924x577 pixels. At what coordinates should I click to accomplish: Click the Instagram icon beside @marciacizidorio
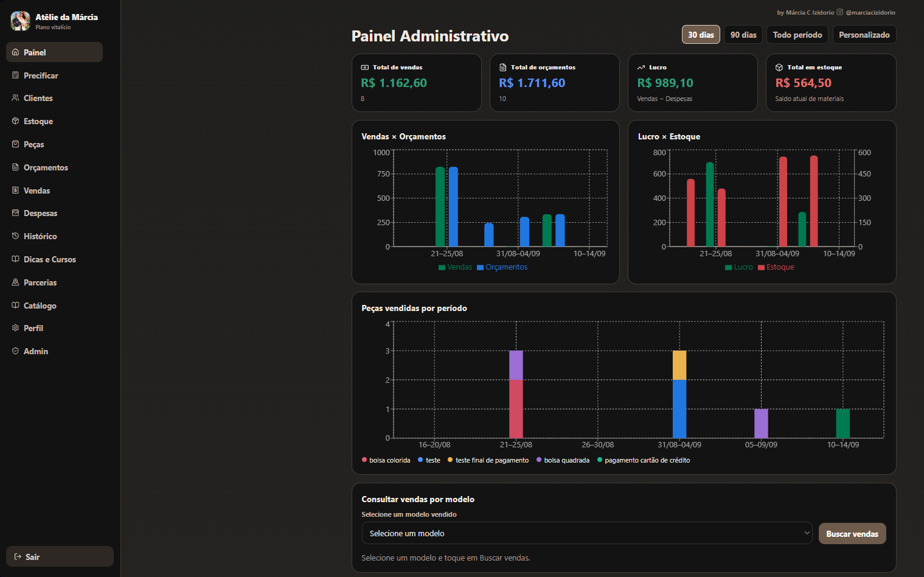[840, 12]
